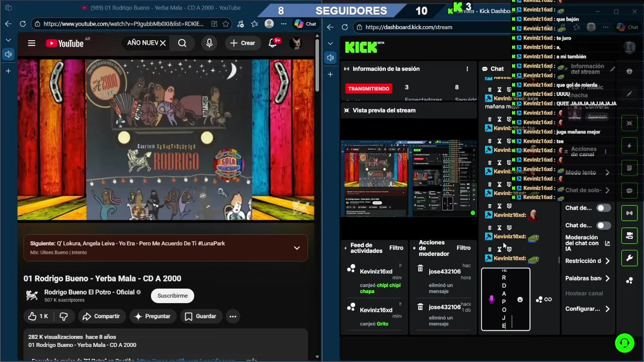Go to the YouTube home logo
Image resolution: width=644 pixels, height=362 pixels.
tap(64, 43)
